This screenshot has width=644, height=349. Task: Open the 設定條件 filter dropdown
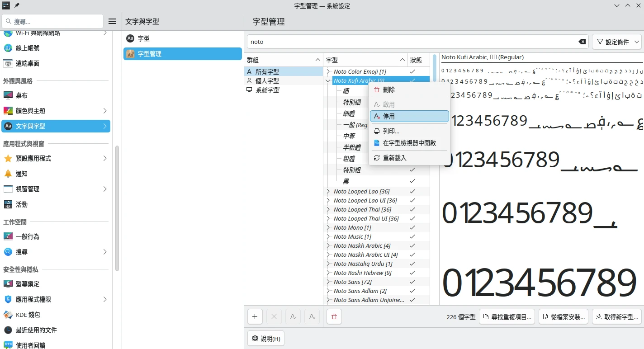click(x=616, y=42)
